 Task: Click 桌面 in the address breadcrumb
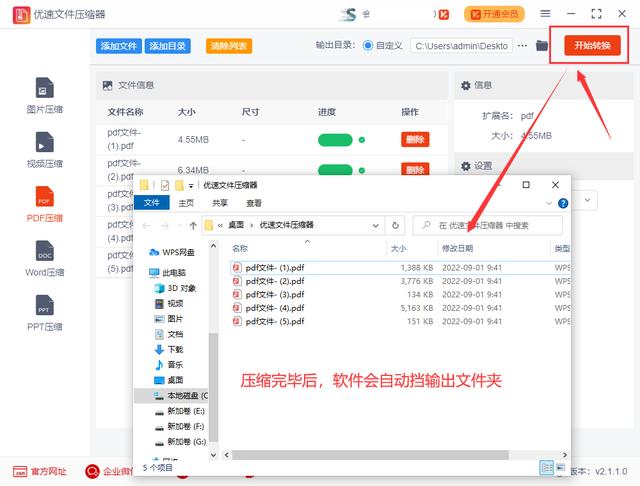[236, 225]
